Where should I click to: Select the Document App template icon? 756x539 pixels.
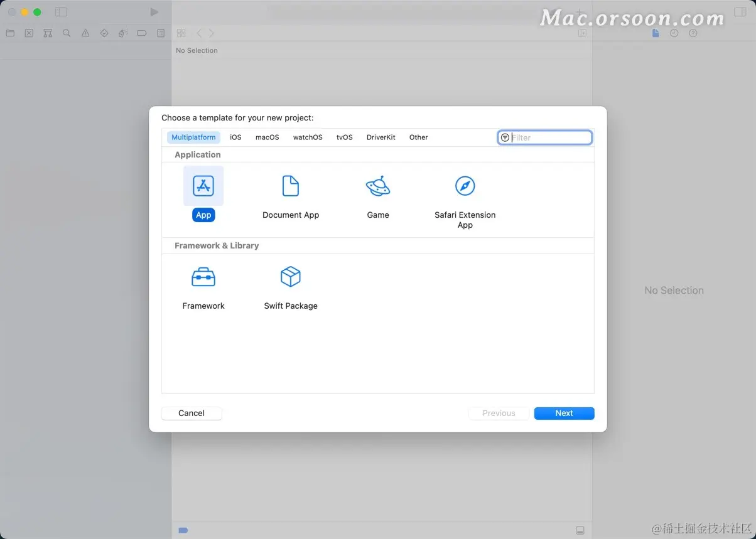click(x=291, y=186)
